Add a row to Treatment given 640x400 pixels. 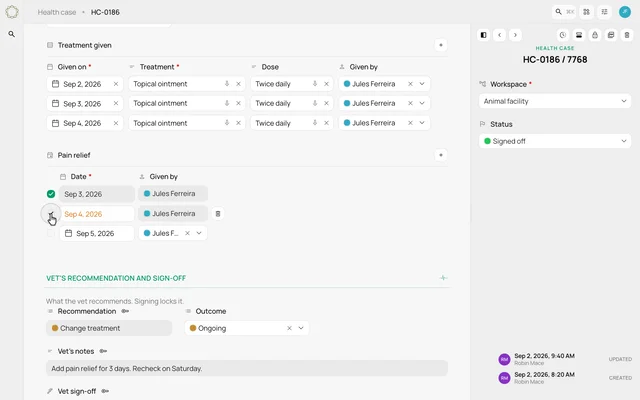441,45
